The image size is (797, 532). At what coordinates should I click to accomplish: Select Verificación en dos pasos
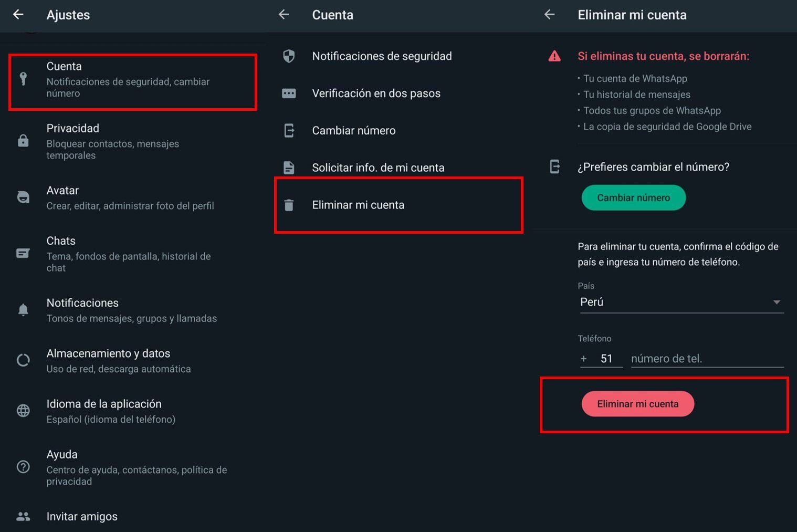point(376,93)
